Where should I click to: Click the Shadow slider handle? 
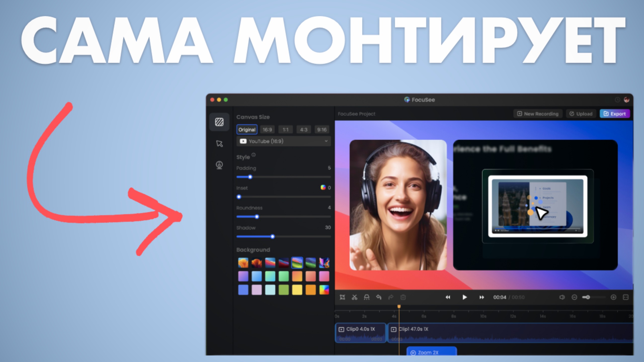click(272, 237)
